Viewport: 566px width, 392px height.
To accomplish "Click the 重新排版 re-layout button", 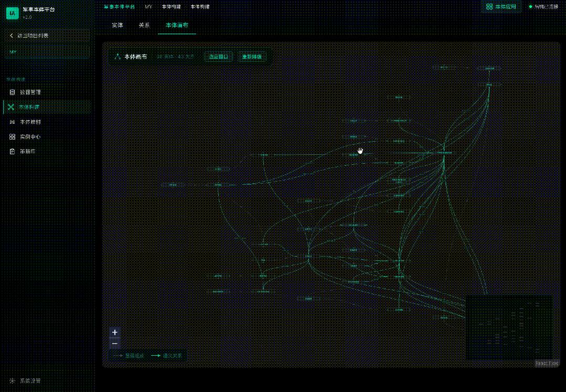I will [x=252, y=57].
